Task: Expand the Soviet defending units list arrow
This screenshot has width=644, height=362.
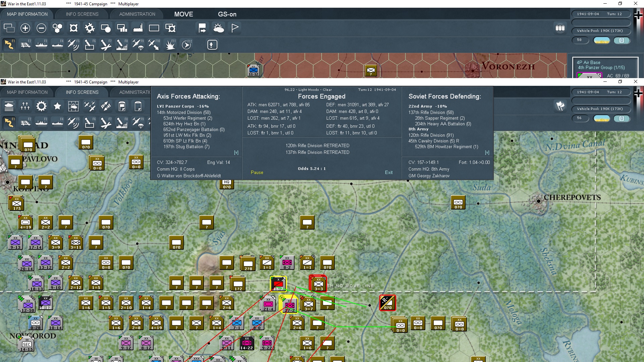Action: click(487, 153)
